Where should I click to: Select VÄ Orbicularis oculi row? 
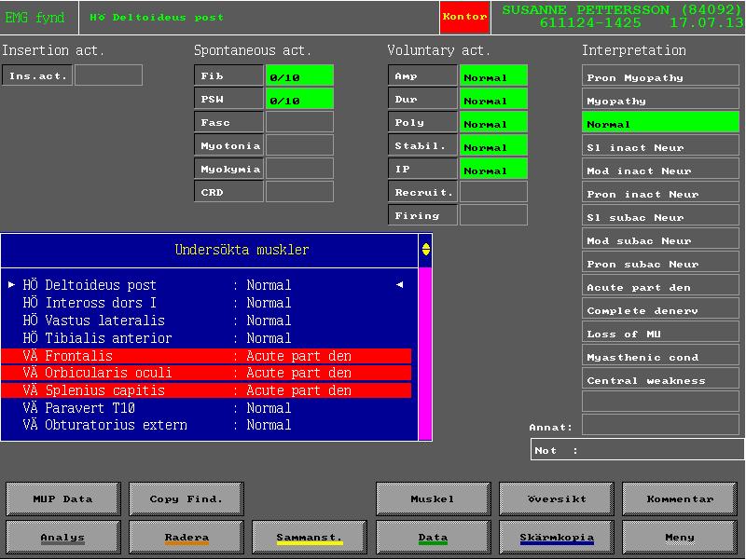click(x=206, y=373)
